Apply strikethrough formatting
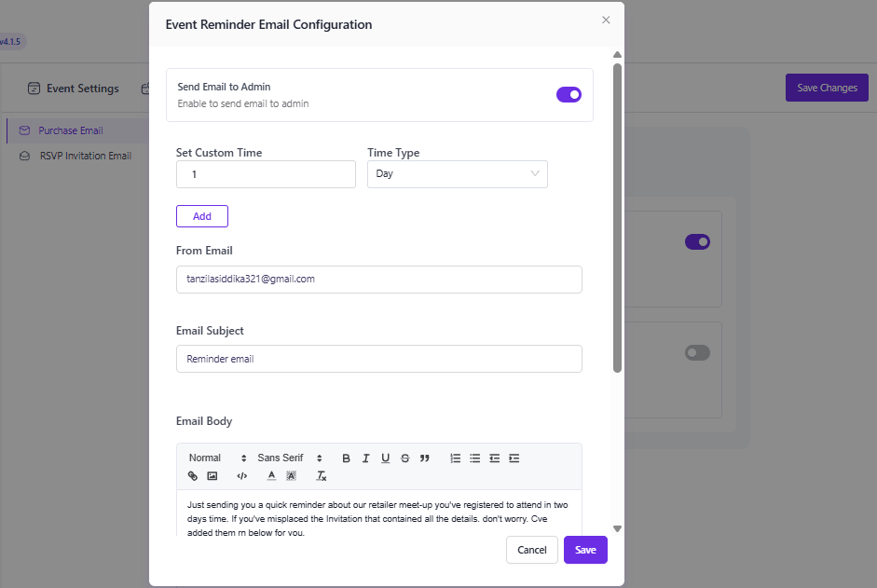Viewport: 877px width, 588px height. coord(404,458)
